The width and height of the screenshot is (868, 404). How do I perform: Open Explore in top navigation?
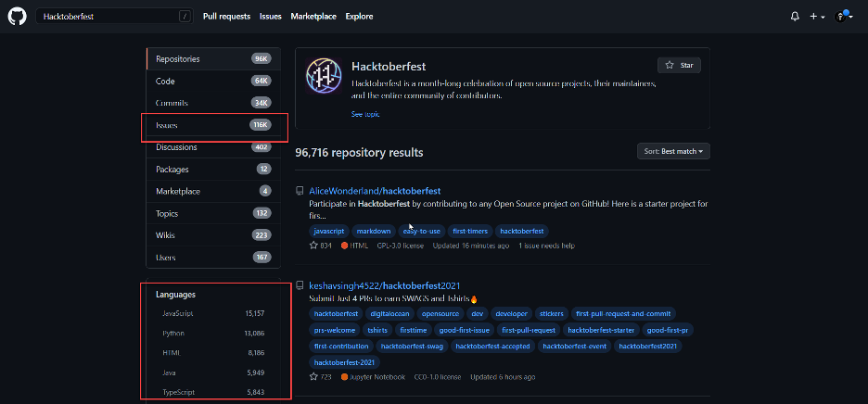pos(359,17)
